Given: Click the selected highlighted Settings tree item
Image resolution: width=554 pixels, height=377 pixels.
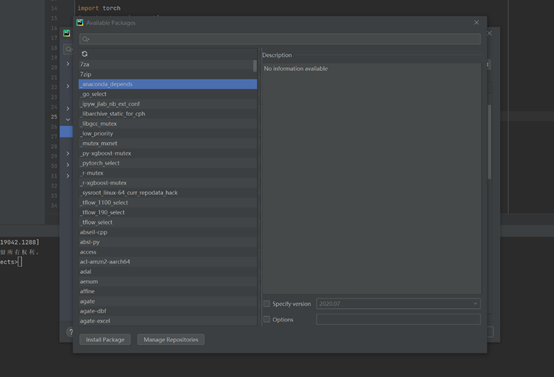Looking at the screenshot, I should pos(66,131).
